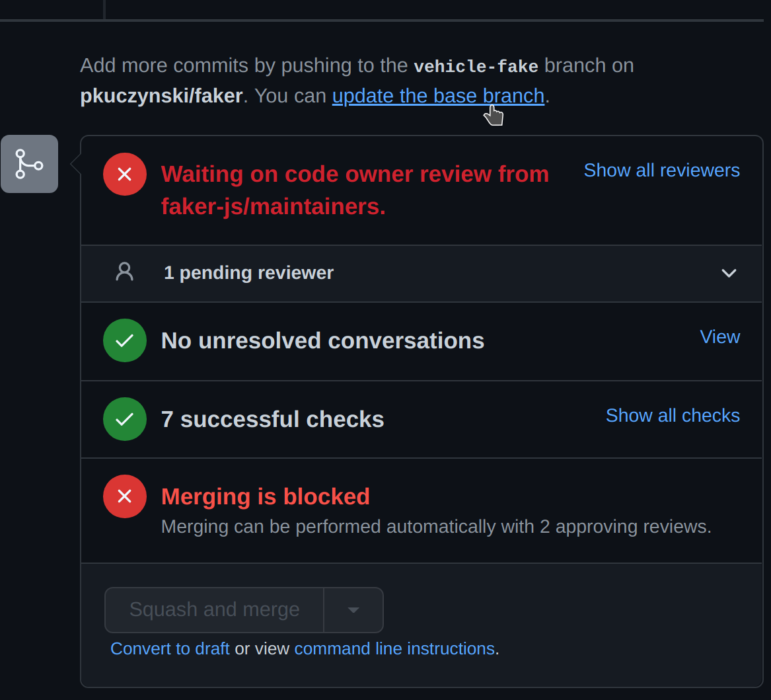
Task: Open the merge method dropdown arrow
Action: [x=353, y=609]
